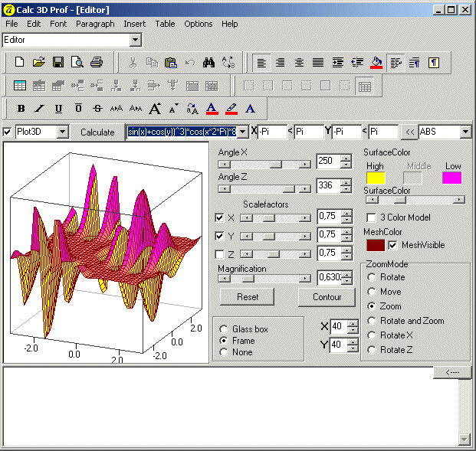Viewport: 476px width, 451px height.
Task: Open the Plot3D mode dropdown
Action: click(63, 132)
